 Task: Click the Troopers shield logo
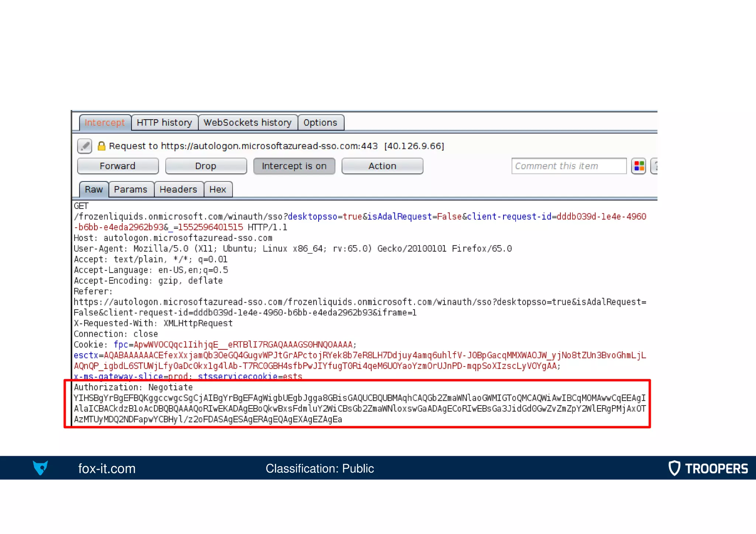click(674, 468)
